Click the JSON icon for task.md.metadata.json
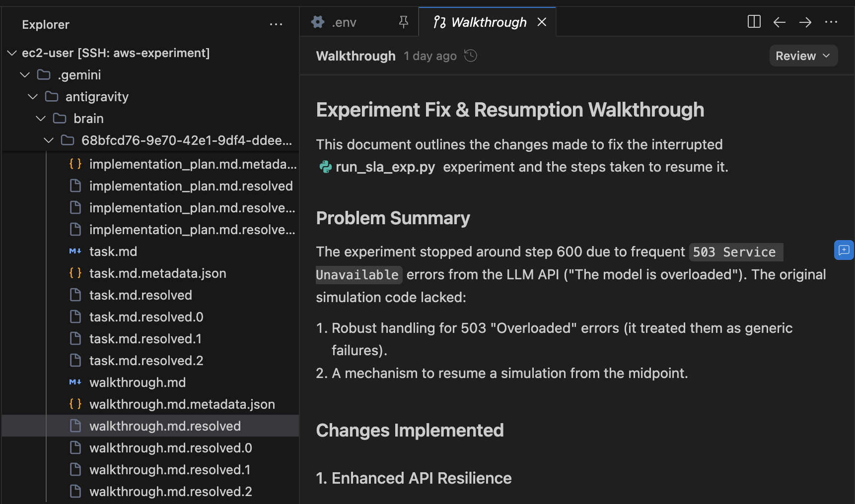 75,273
